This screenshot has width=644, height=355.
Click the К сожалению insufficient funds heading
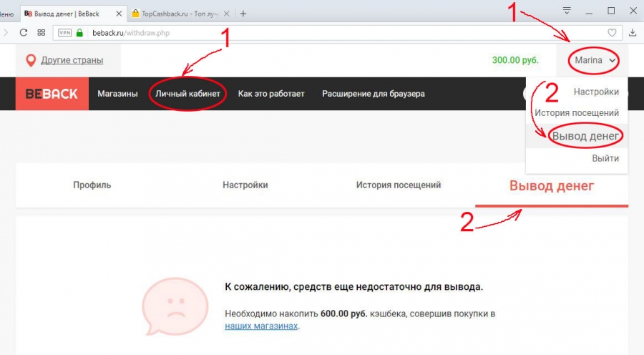[x=353, y=287]
